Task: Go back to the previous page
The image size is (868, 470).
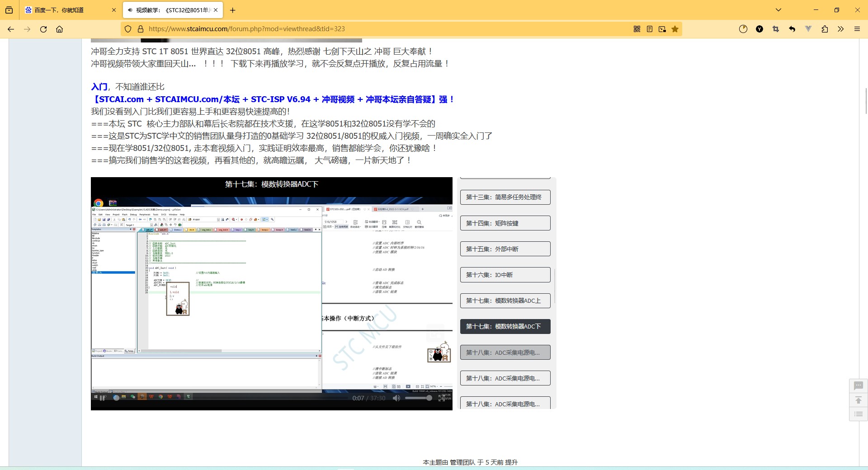Action: coord(11,29)
